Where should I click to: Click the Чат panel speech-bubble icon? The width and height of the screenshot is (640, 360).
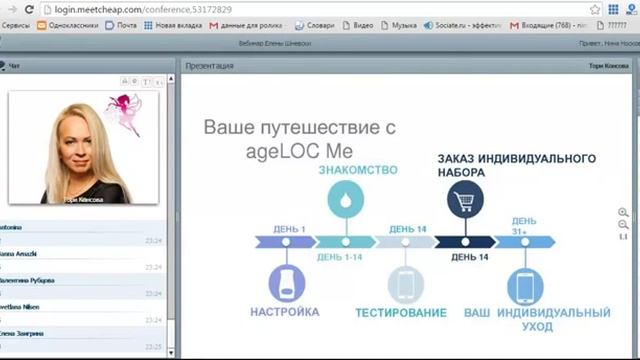[3, 65]
